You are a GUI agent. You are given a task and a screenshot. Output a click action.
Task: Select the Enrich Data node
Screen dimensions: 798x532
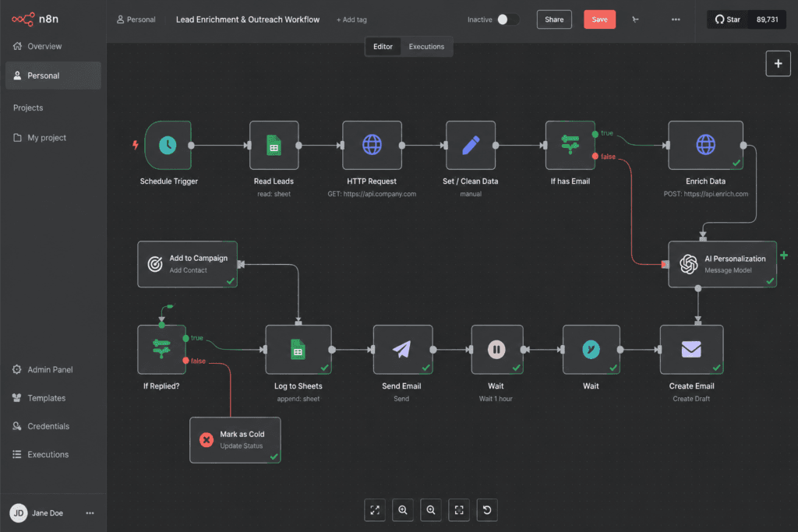pyautogui.click(x=705, y=146)
